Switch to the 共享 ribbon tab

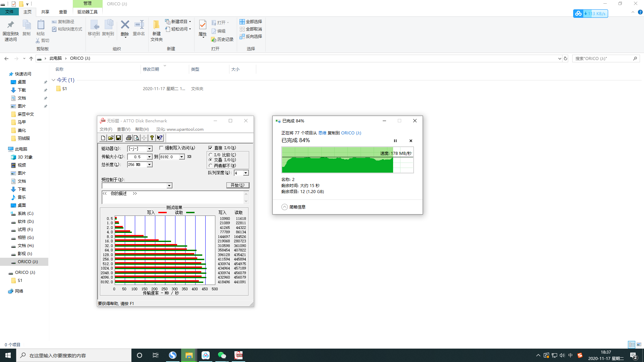(x=45, y=12)
